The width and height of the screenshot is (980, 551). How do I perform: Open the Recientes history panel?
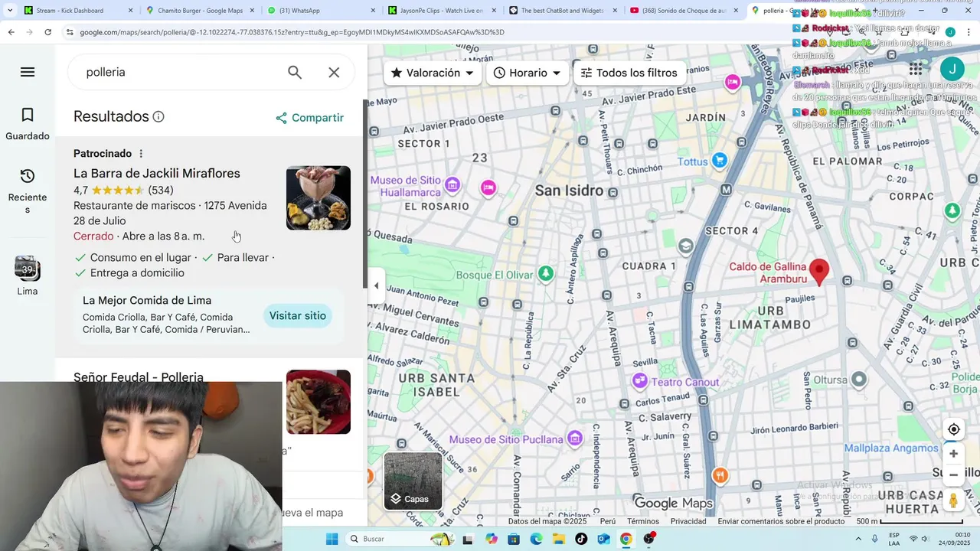pyautogui.click(x=28, y=191)
